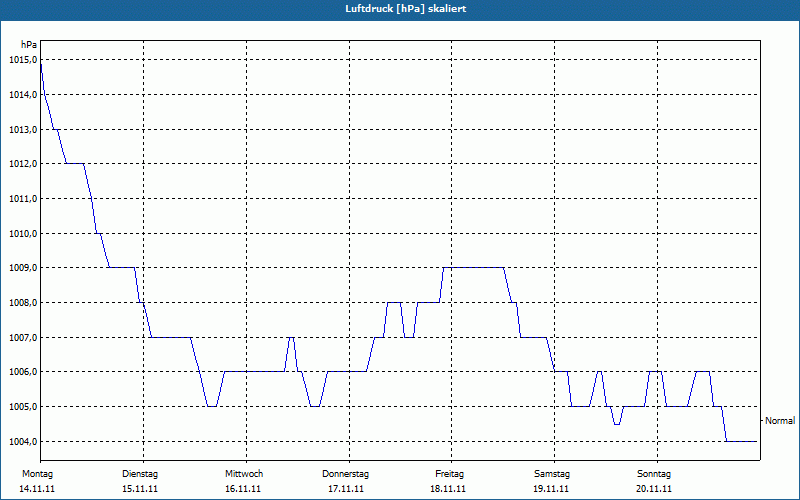
Task: Select the 1013,0 axis value
Action: [x=23, y=129]
